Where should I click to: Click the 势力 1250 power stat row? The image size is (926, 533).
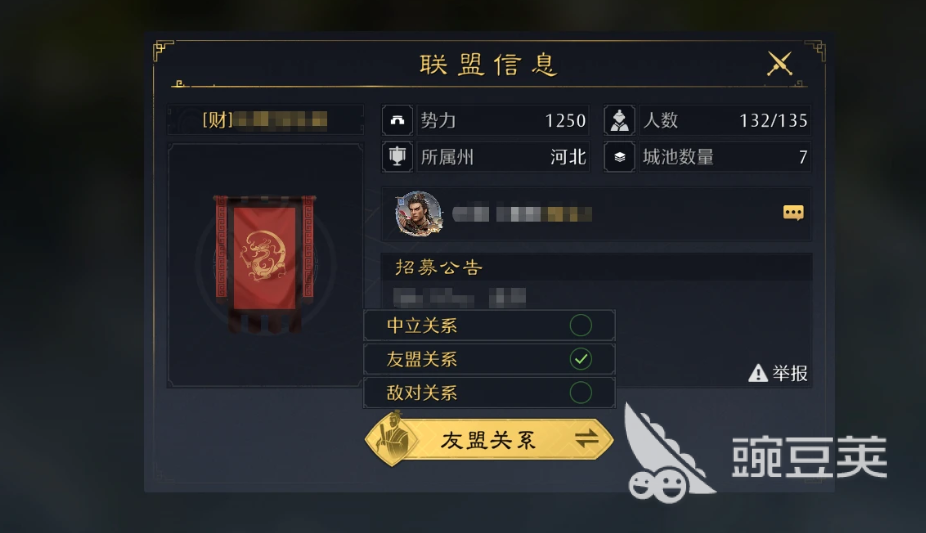pos(503,120)
